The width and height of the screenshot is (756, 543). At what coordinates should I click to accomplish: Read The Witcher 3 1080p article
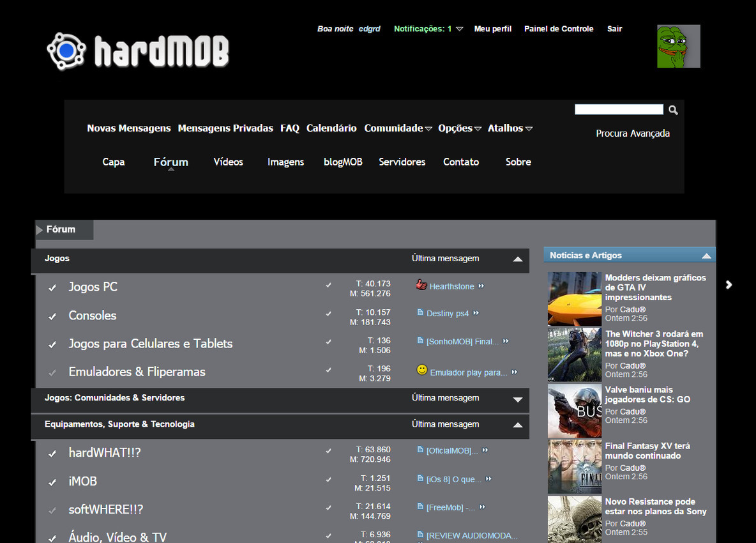[654, 344]
